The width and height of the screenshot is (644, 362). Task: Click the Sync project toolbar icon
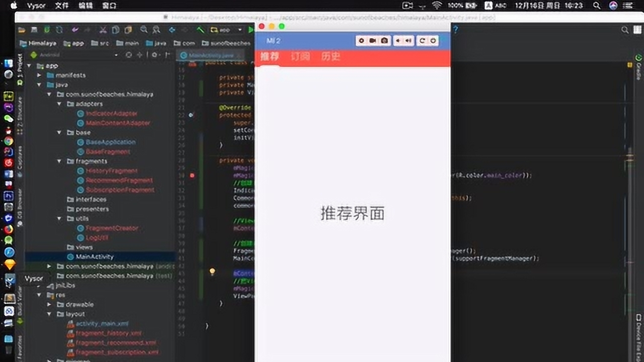(x=59, y=30)
